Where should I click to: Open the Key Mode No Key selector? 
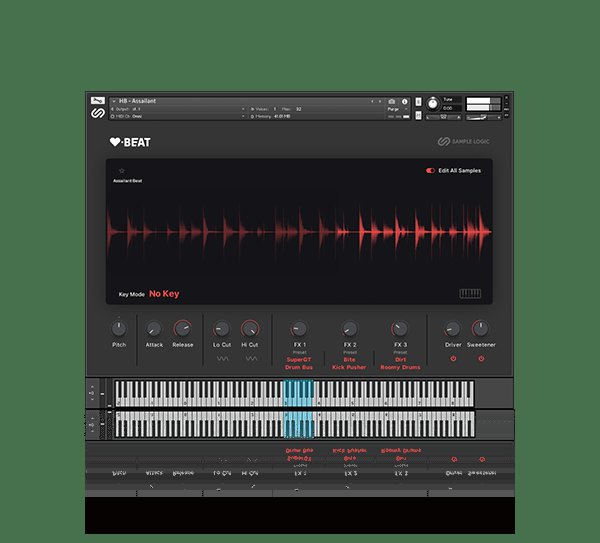pyautogui.click(x=164, y=294)
